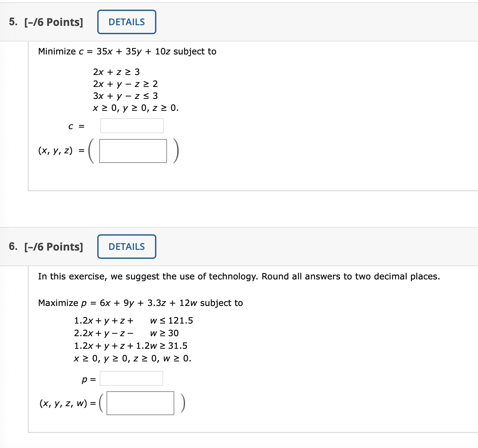Select the constraint 1.2x + y + z + 1.2w ≥ 31.5
The height and width of the screenshot is (448, 478).
[131, 346]
